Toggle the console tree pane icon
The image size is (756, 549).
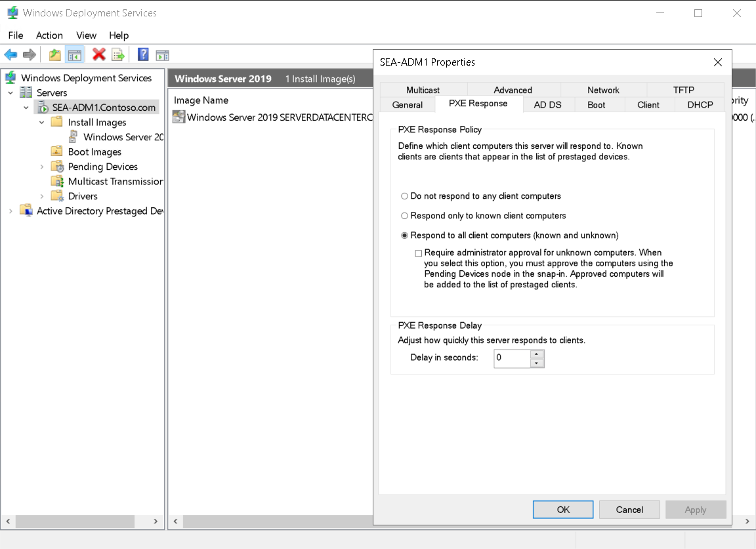click(x=75, y=54)
